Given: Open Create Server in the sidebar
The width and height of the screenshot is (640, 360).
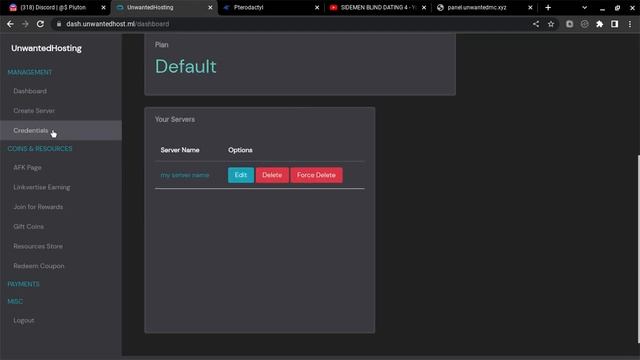Looking at the screenshot, I should (x=34, y=111).
